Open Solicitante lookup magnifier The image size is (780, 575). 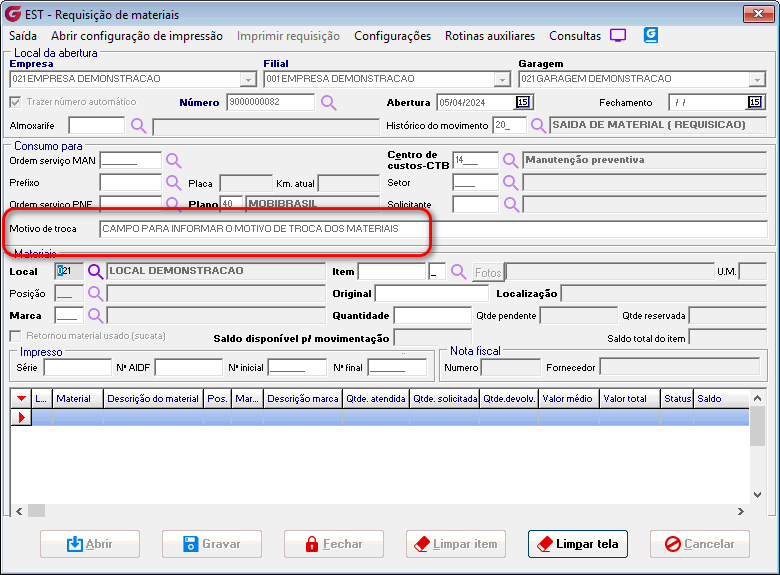point(510,204)
